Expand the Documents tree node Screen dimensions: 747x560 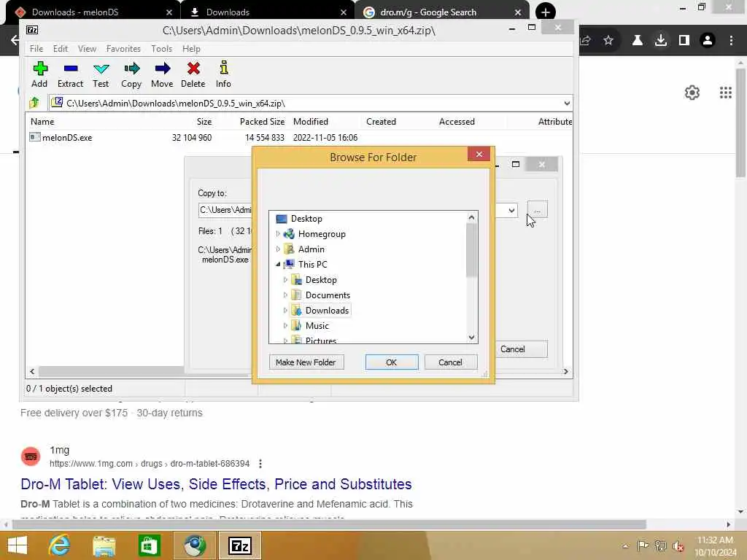(x=285, y=295)
